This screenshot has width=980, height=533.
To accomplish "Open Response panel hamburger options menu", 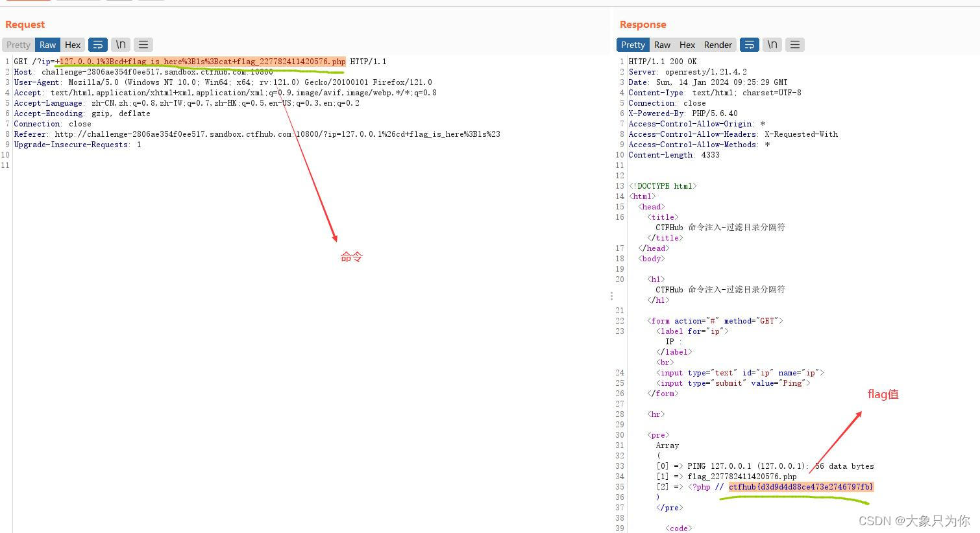I will (795, 45).
